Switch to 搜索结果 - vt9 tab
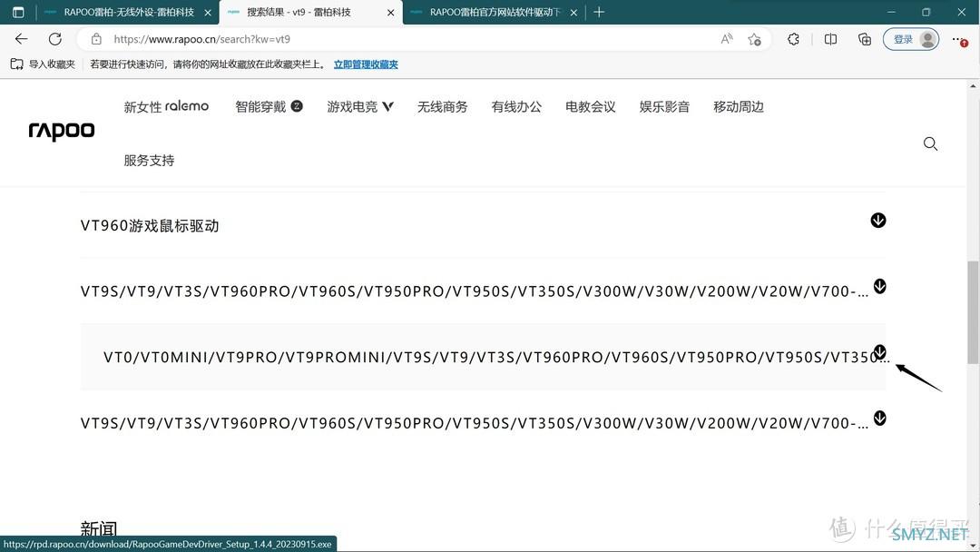980x552 pixels. click(310, 12)
